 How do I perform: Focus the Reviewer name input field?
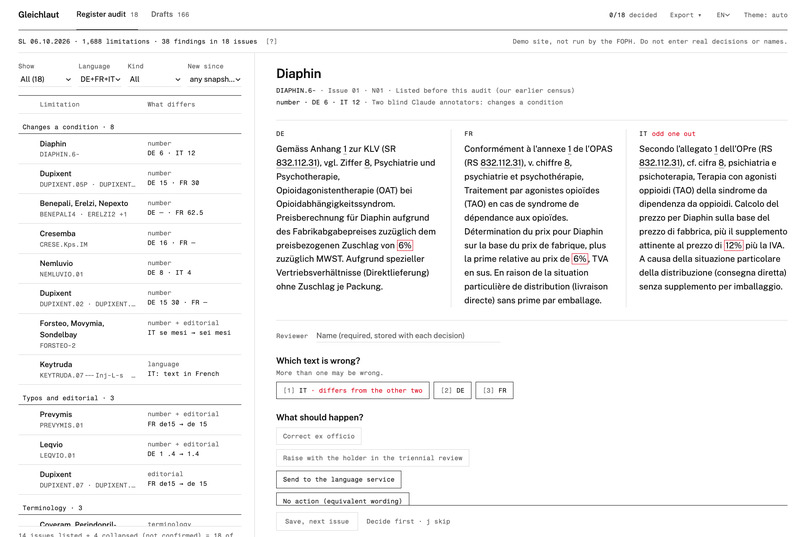click(408, 336)
